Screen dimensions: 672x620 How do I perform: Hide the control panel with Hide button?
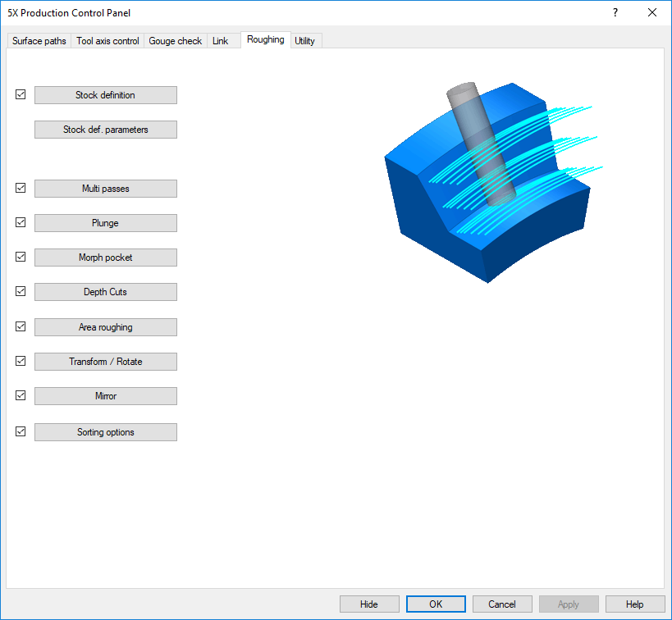(x=369, y=604)
